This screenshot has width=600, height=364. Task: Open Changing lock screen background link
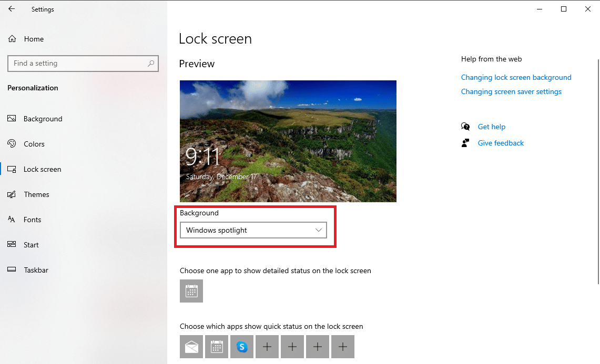[x=516, y=77]
